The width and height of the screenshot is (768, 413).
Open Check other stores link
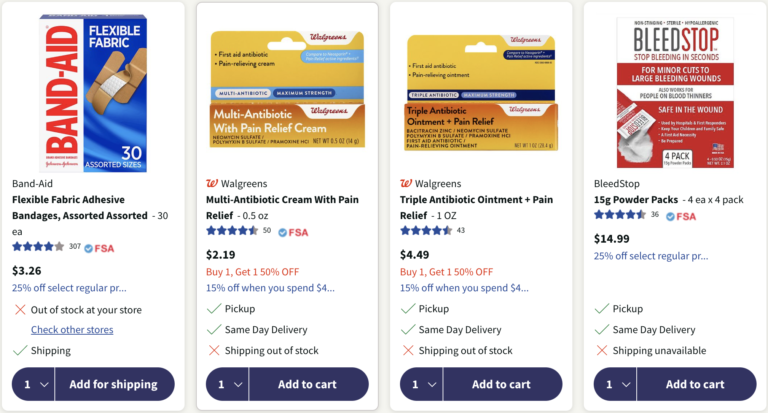(x=72, y=330)
